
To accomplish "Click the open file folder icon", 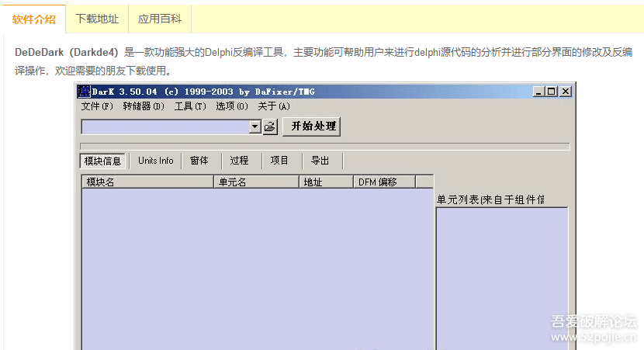I will (x=270, y=126).
